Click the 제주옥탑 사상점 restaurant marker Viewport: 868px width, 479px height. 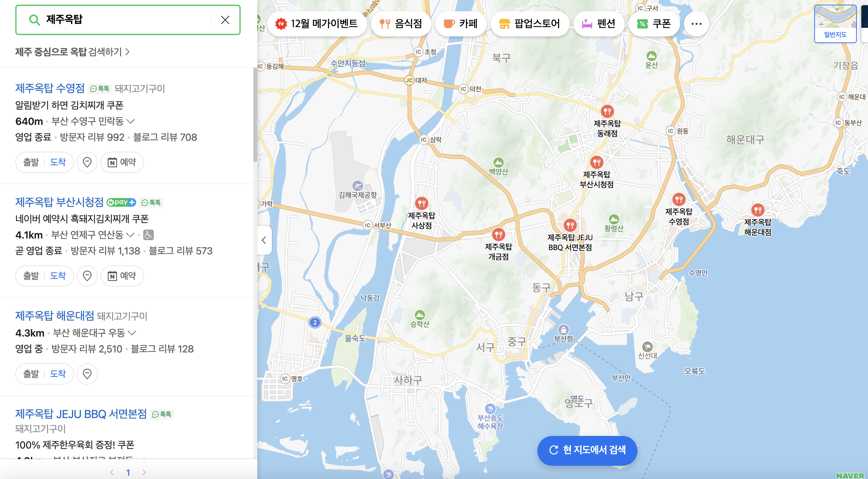click(421, 203)
